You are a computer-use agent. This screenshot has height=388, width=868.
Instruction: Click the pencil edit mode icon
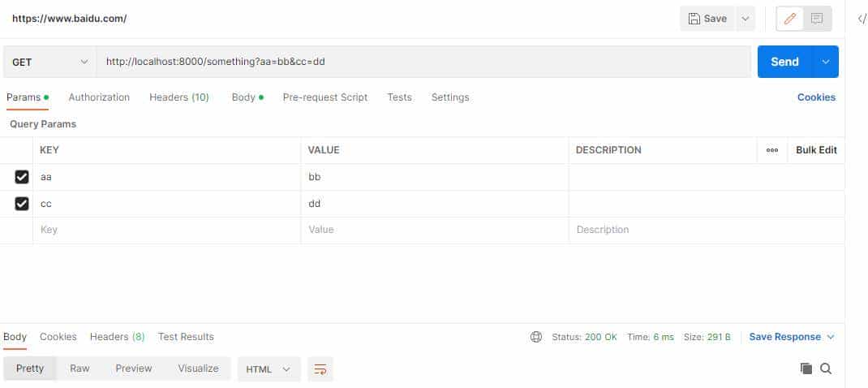pos(790,19)
